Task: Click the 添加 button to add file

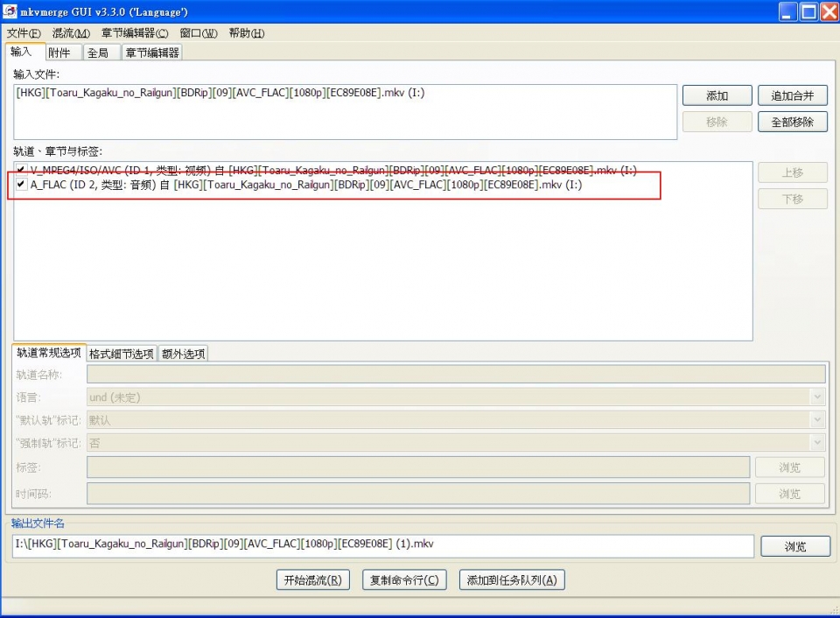Action: coord(717,95)
